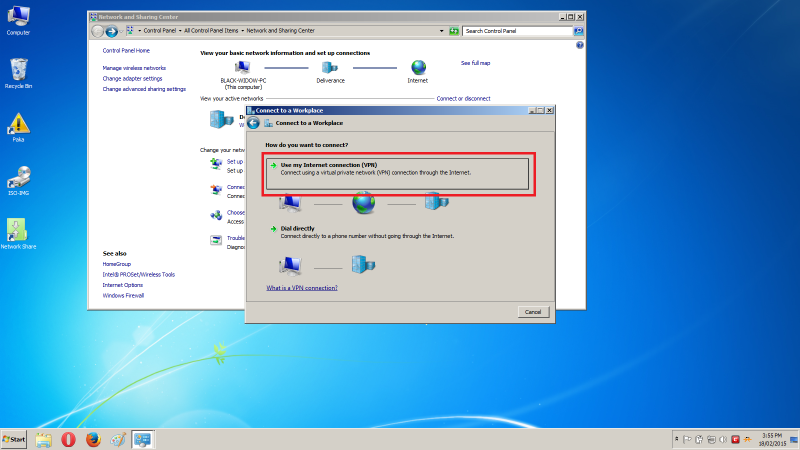800x450 pixels.
Task: Click the Deliverance network icon
Action: pyautogui.click(x=330, y=67)
